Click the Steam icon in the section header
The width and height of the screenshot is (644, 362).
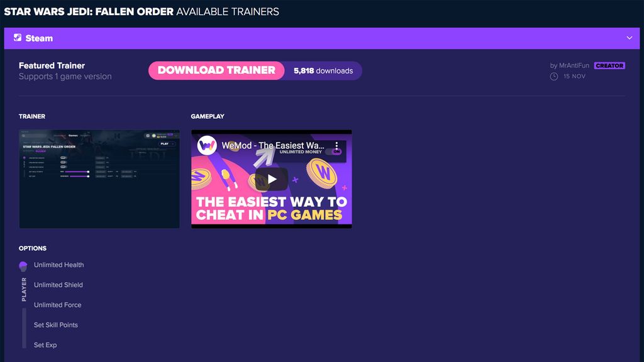point(17,38)
